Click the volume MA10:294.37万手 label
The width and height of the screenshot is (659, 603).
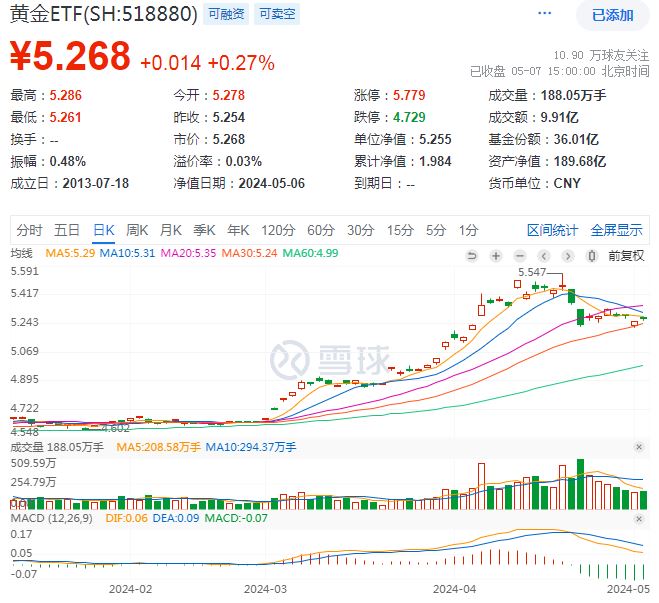click(x=251, y=447)
